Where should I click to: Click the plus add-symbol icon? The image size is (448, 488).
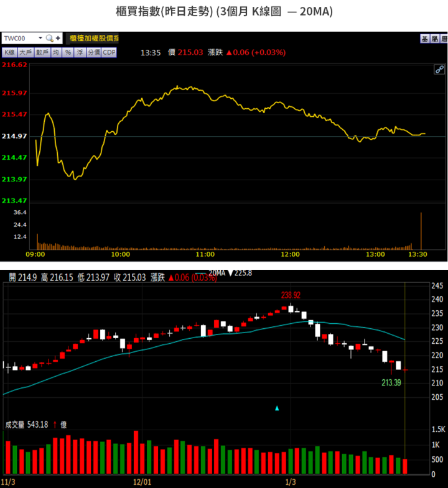pyautogui.click(x=58, y=39)
